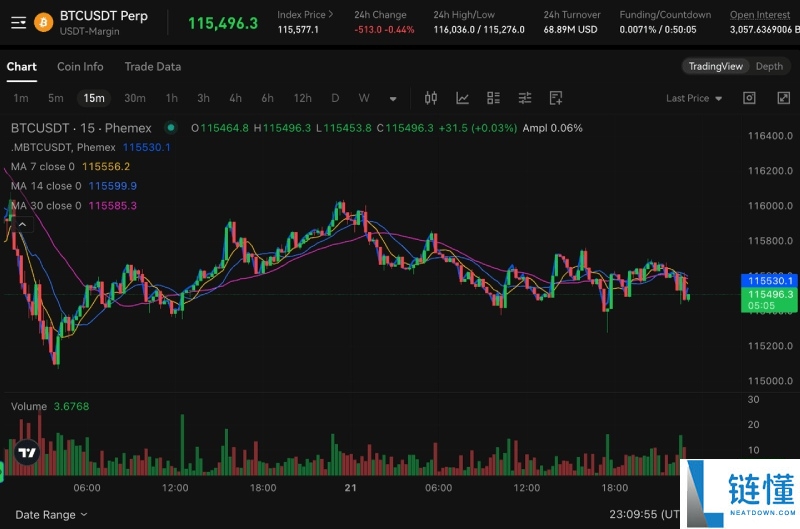Select the TradingView chart mode

715,66
